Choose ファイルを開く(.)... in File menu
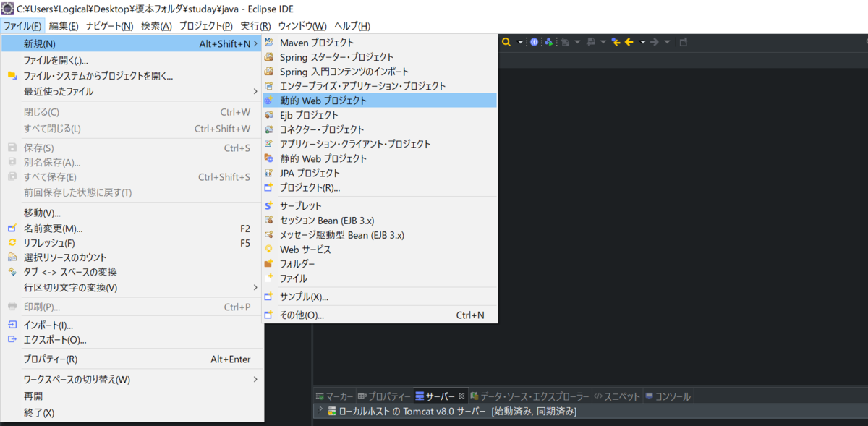The width and height of the screenshot is (868, 426). (132, 60)
